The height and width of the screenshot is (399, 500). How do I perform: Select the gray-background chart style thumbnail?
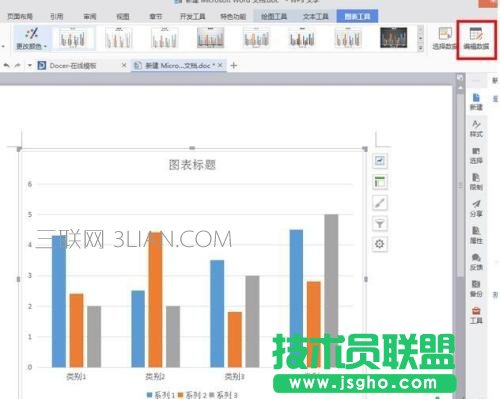(210, 38)
